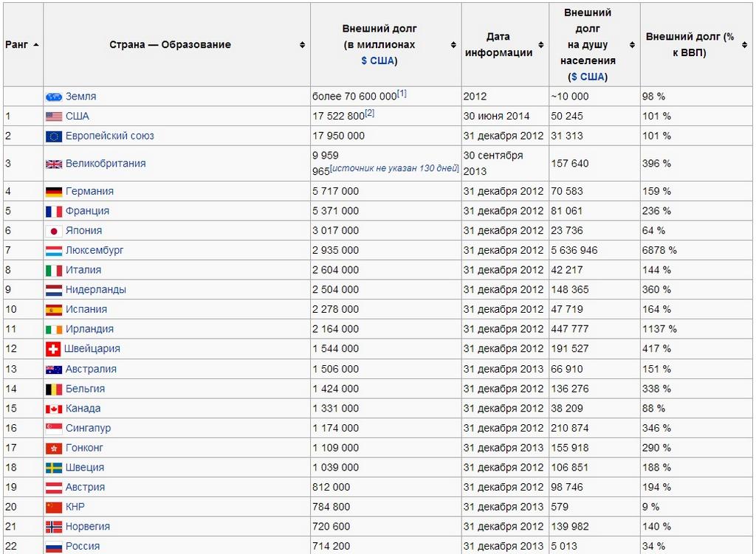Image resolution: width=756 pixels, height=554 pixels.
Task: Click 'источник не указан 130 дней' note
Action: [394, 169]
